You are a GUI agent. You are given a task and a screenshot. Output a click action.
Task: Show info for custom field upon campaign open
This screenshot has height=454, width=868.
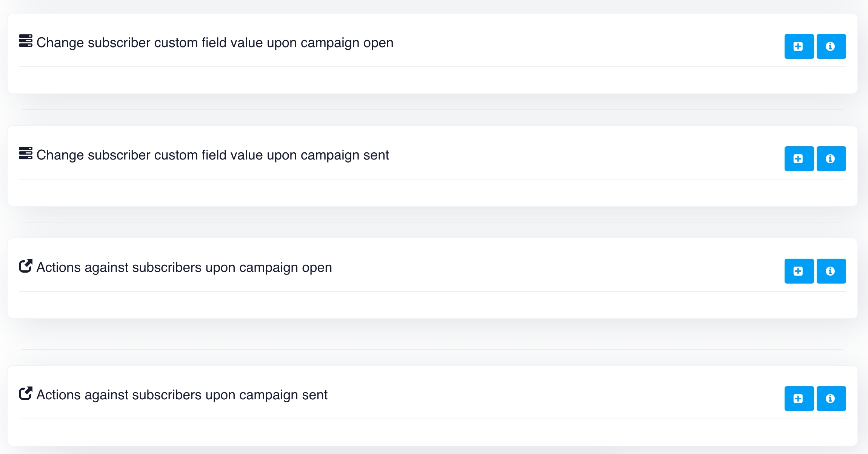click(x=831, y=46)
